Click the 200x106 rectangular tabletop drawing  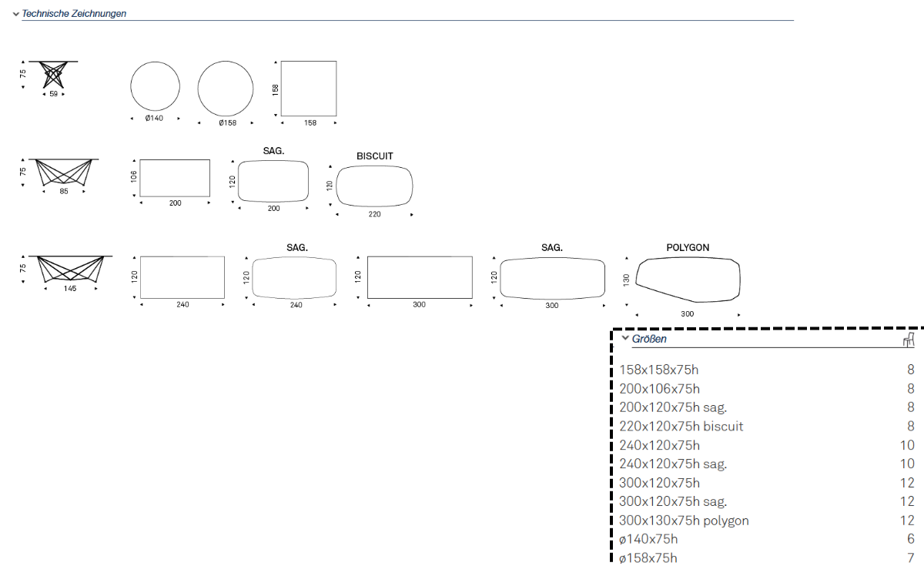(x=176, y=178)
